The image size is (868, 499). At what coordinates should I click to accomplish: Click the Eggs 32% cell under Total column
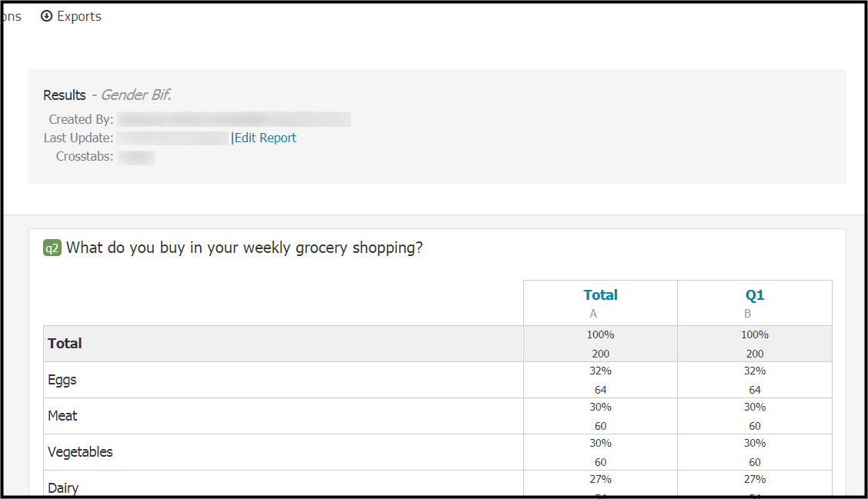pos(601,380)
